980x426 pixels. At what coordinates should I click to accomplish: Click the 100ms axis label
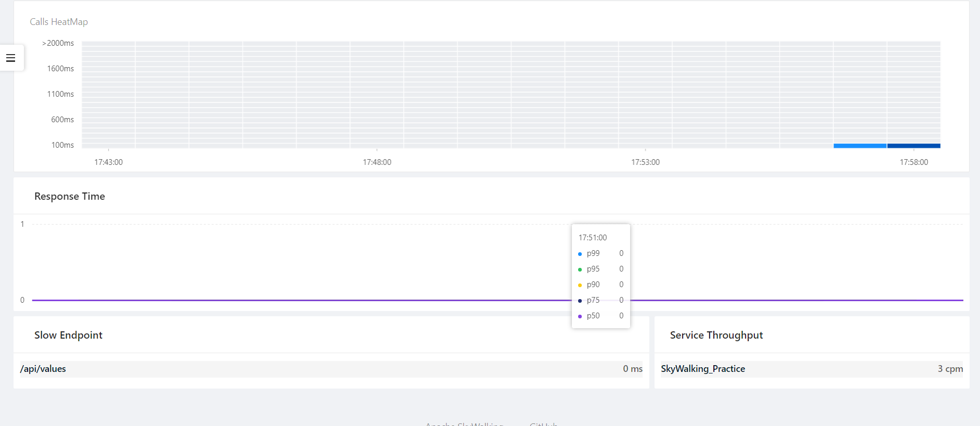(62, 145)
